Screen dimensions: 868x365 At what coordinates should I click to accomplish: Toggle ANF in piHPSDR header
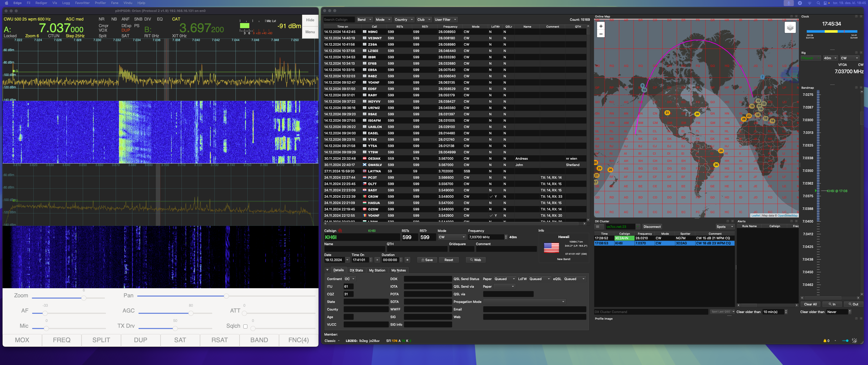pos(125,19)
